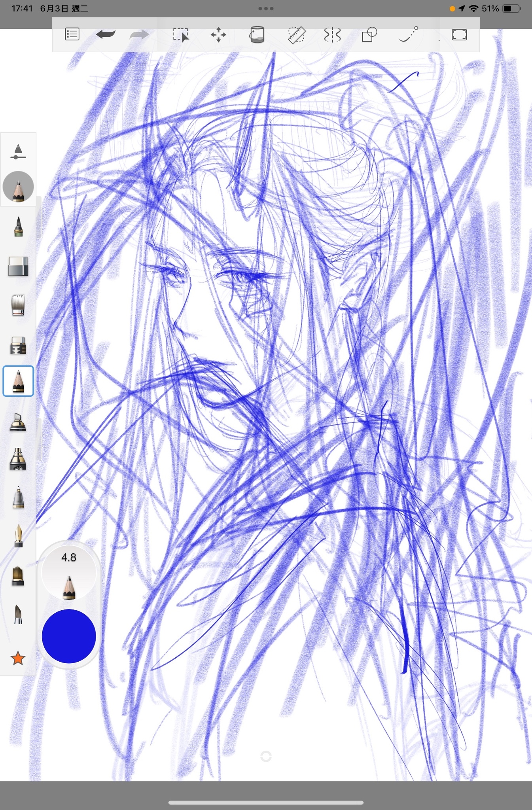Tap the circular handle at canvas bottom
This screenshot has width=532, height=810.
266,756
